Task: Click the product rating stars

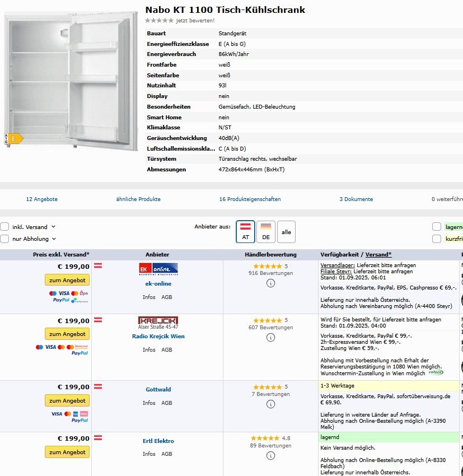Action: coord(160,20)
